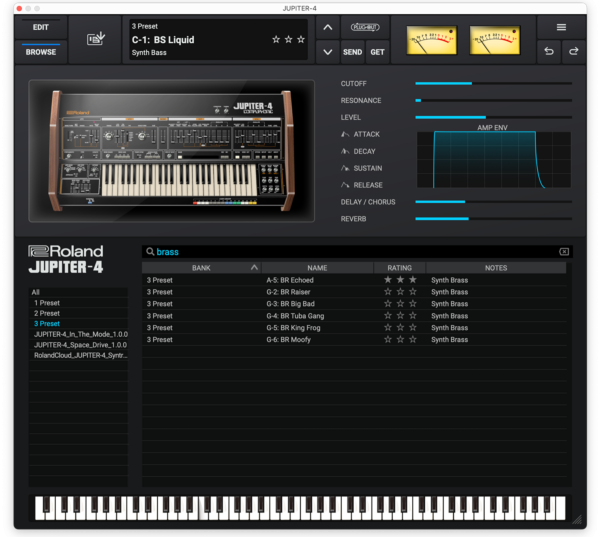This screenshot has width=600, height=537.
Task: Click second star of BR Echoed rating
Action: (400, 280)
